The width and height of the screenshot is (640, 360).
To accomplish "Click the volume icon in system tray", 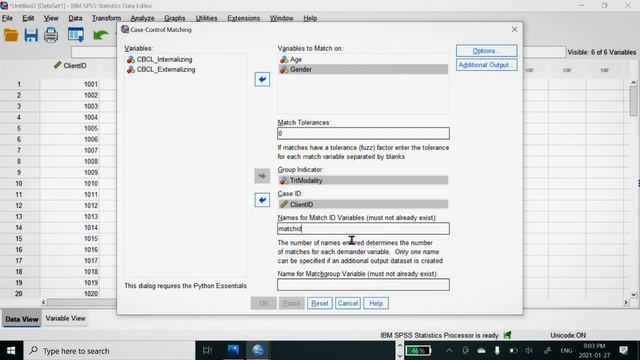I will (x=529, y=351).
